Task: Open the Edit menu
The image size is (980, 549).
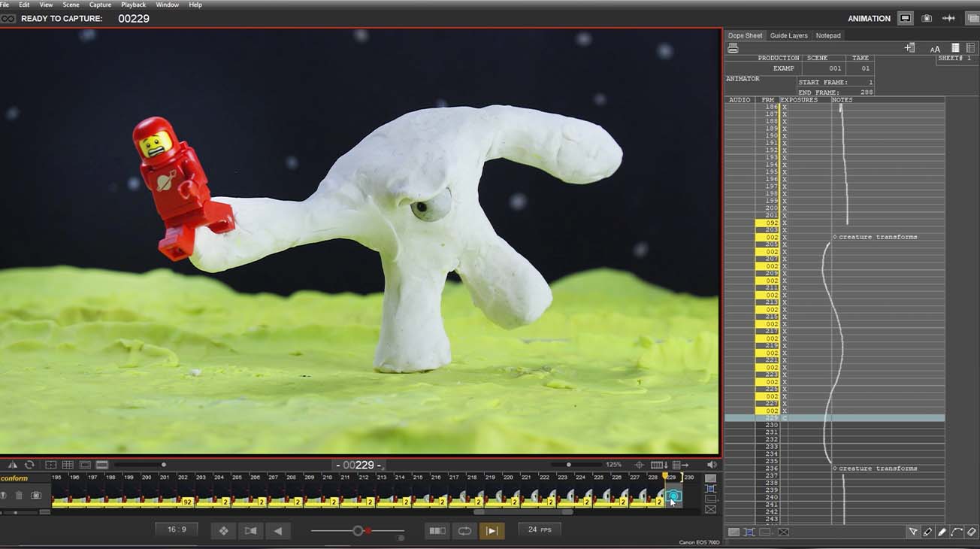Action: [x=24, y=5]
